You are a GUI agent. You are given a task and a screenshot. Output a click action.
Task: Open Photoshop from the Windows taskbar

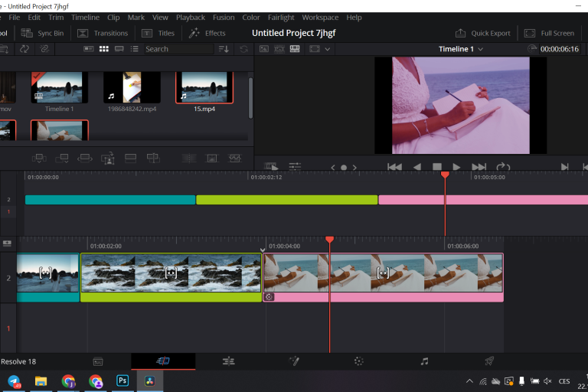(x=122, y=381)
